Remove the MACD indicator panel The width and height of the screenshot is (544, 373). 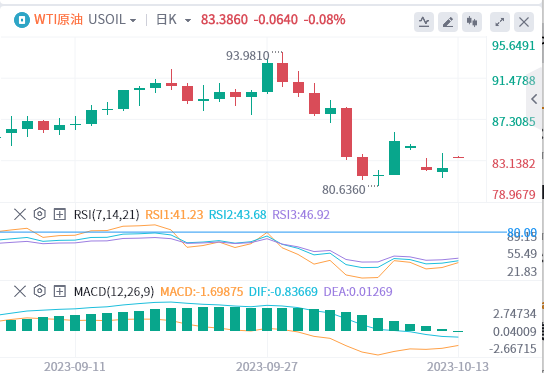[x=20, y=291]
